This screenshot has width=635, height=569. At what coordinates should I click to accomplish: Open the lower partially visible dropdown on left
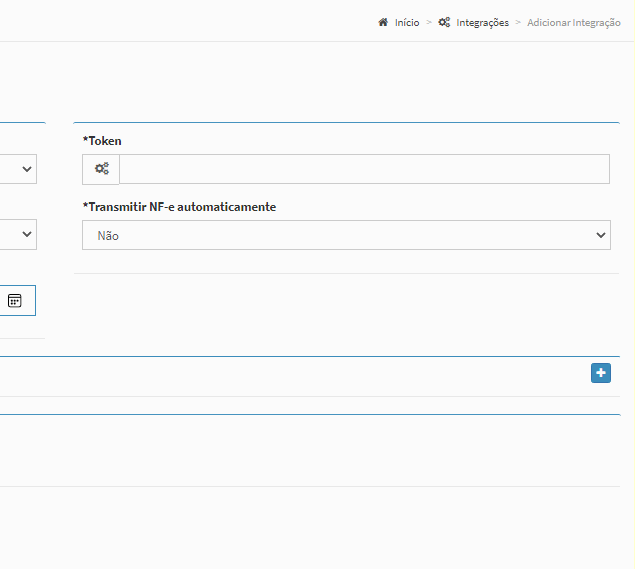pyautogui.click(x=18, y=235)
